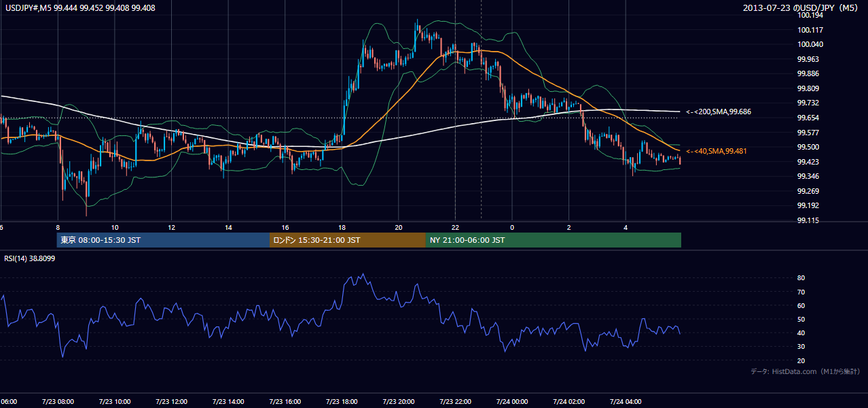Click the Tokyo 08:00-15:30 JST session bar
Screen dimensions: 868x408
(163, 240)
